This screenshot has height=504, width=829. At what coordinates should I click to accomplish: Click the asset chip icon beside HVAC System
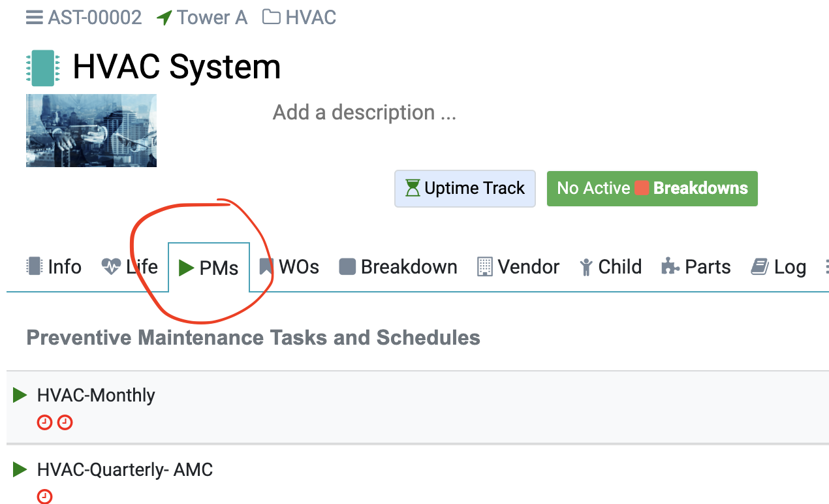(42, 67)
